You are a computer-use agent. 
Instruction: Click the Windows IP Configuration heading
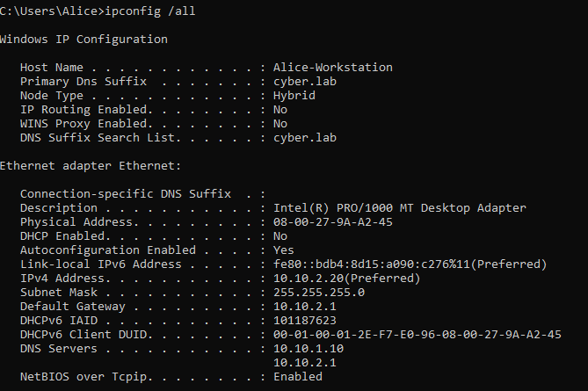point(83,39)
